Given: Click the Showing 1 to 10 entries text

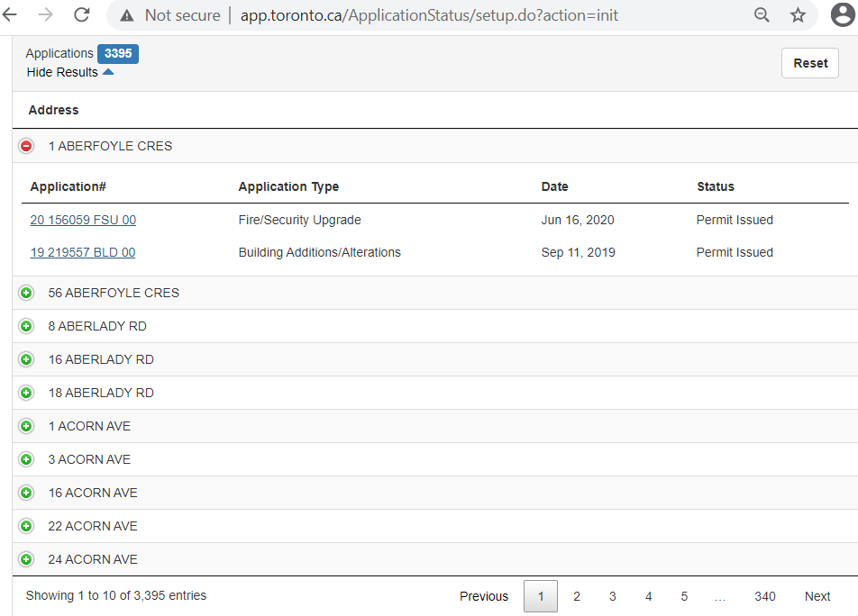Looking at the screenshot, I should point(116,596).
